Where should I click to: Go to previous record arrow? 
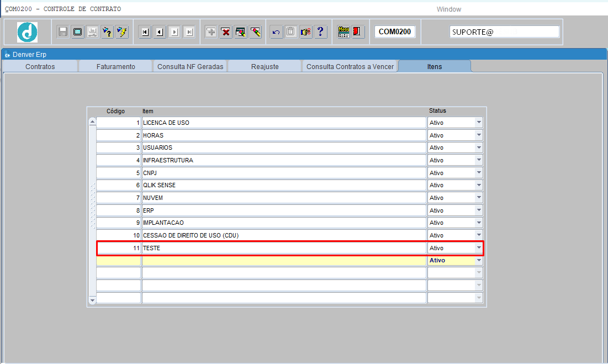[x=160, y=32]
